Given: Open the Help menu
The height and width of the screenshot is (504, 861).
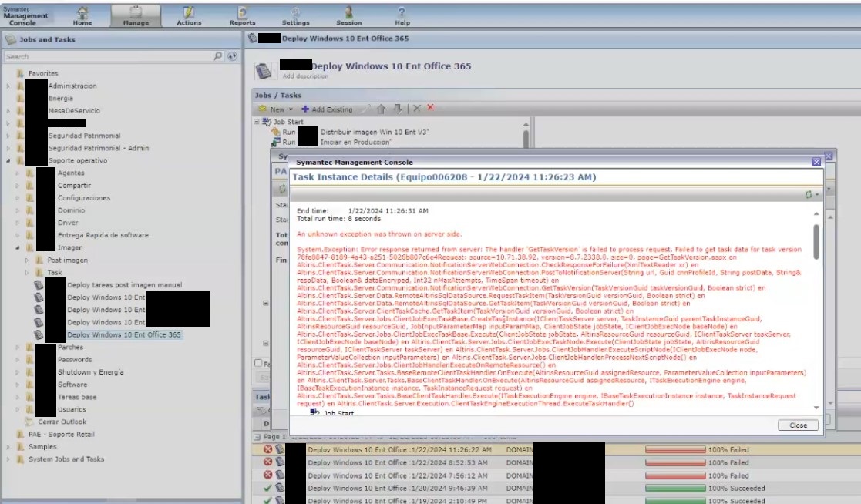Looking at the screenshot, I should click(x=402, y=15).
